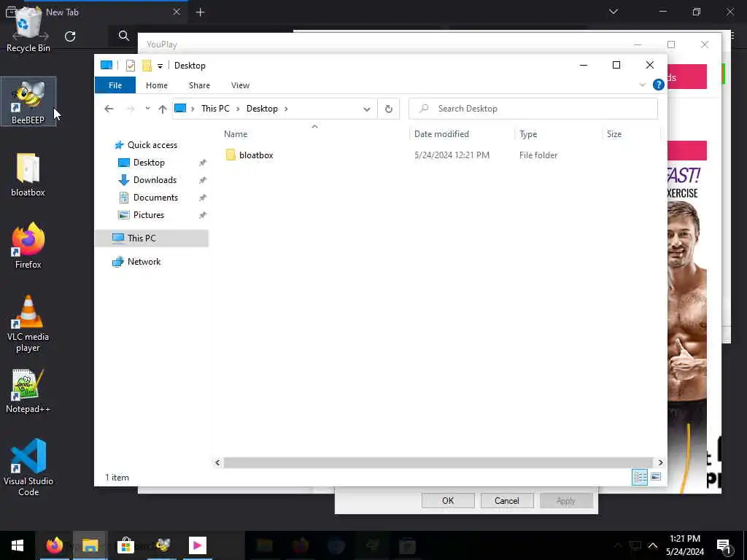Sort by the Size column header
This screenshot has width=747, height=560.
631,134
